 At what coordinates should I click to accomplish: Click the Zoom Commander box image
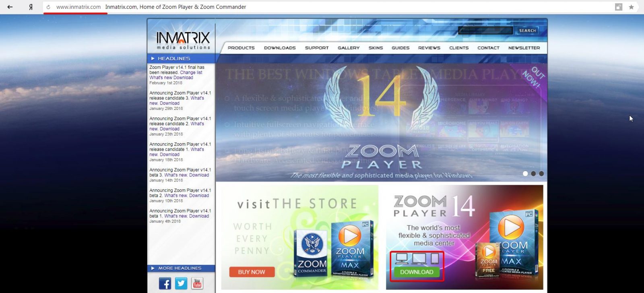pos(311,254)
